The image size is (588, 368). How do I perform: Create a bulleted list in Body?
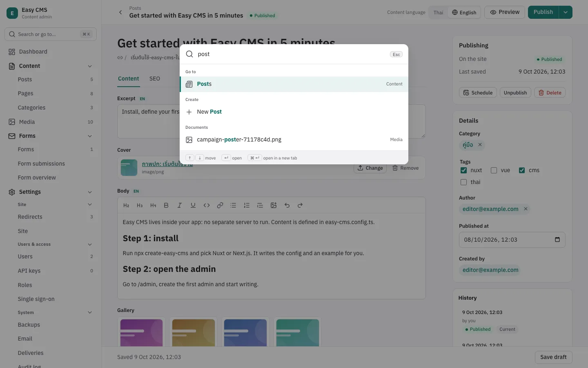click(233, 205)
